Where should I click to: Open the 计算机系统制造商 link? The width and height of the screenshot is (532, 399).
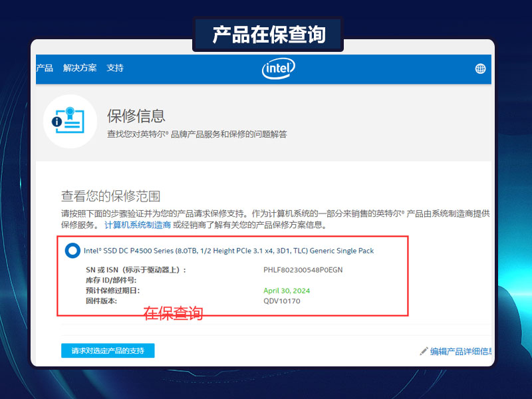click(x=138, y=225)
